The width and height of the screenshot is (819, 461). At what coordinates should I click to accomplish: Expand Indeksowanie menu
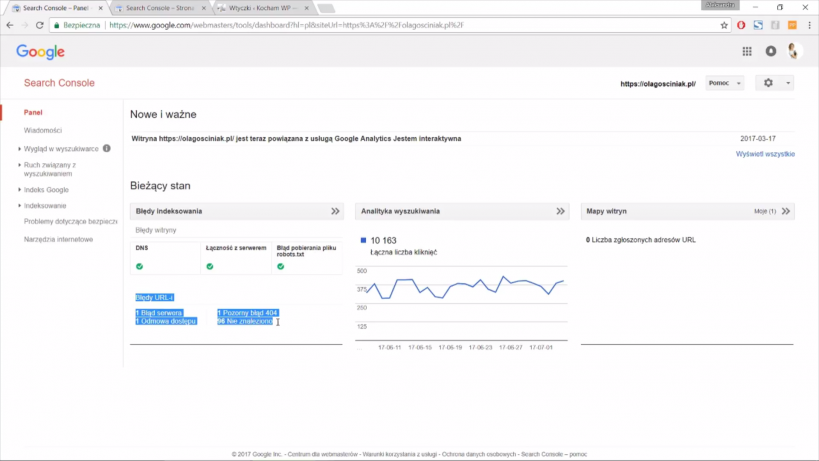pyautogui.click(x=44, y=206)
